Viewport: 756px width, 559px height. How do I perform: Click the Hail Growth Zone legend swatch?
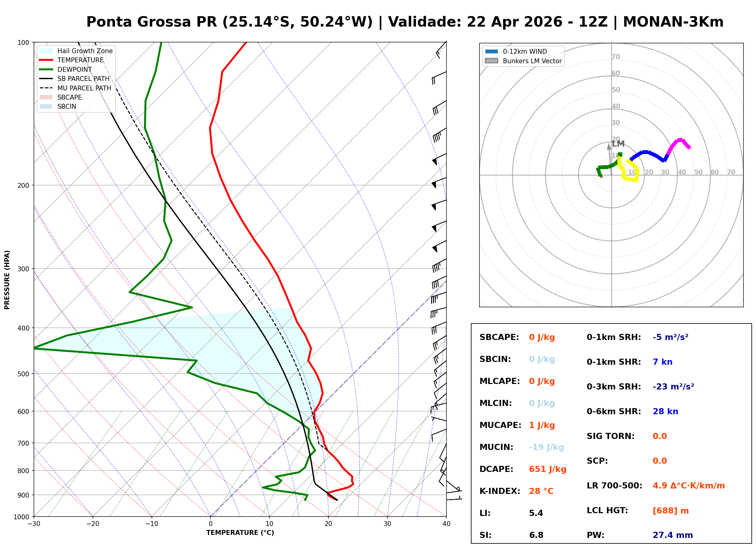46,51
